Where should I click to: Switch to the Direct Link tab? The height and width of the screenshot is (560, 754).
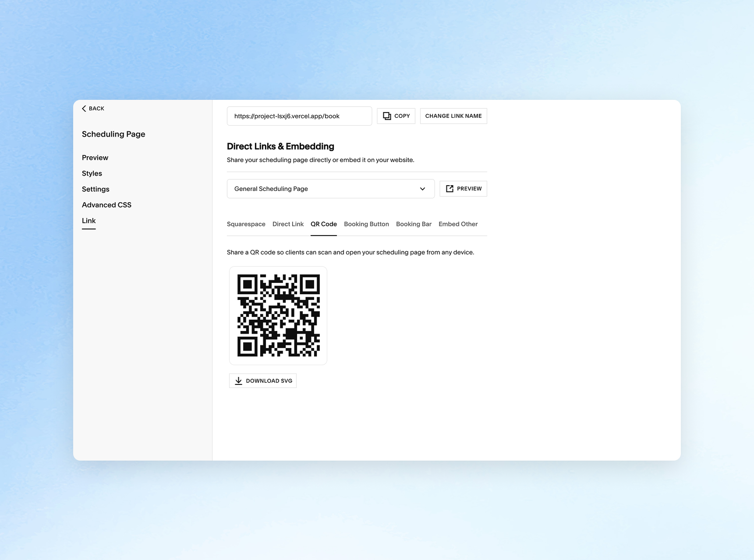[288, 224]
